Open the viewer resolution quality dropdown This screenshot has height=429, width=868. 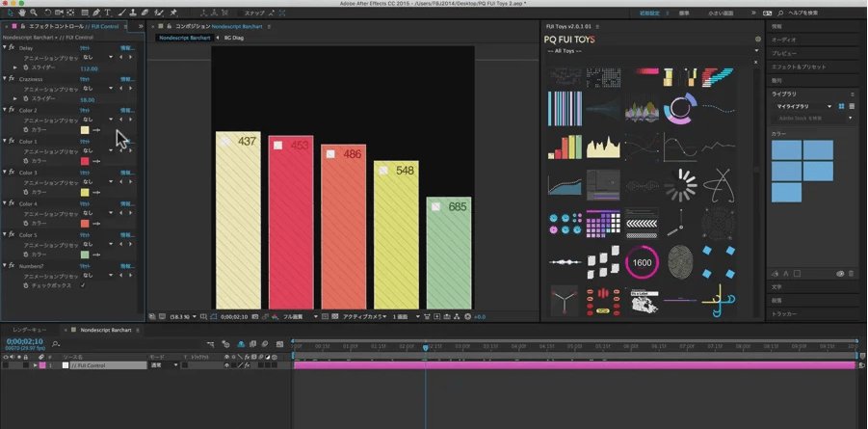[x=301, y=316]
